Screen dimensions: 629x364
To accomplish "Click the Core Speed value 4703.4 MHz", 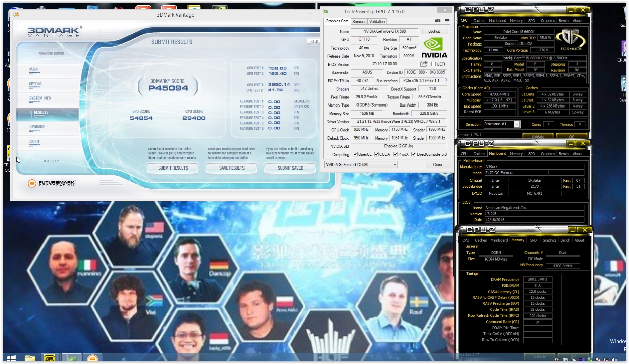I will [x=500, y=94].
